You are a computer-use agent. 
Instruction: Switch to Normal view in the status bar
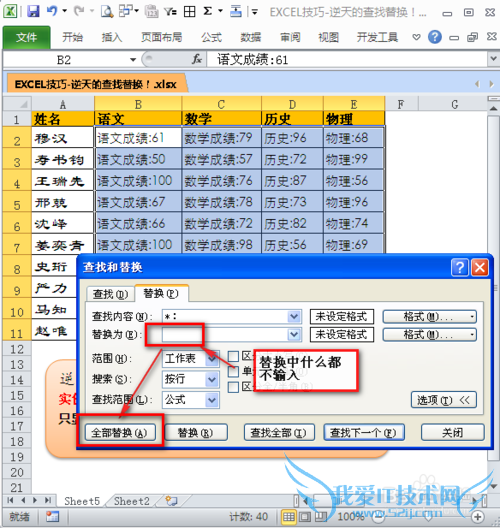coord(289,517)
